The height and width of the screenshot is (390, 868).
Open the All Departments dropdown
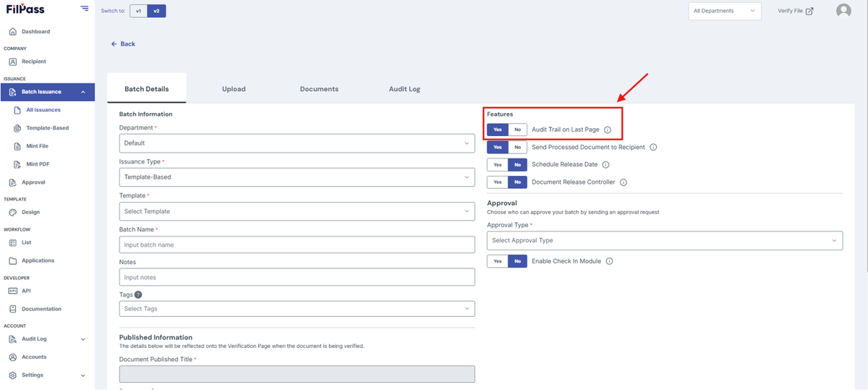tap(725, 11)
